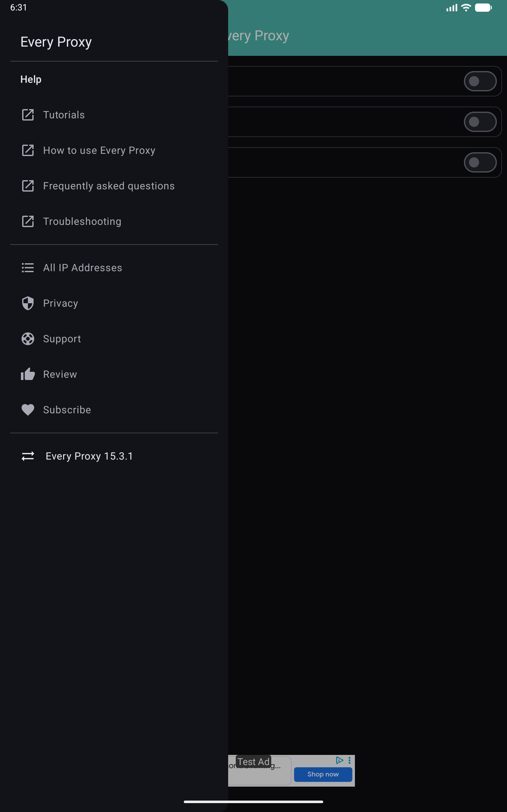Click the Every Proxy version arrows icon
Viewport: 507px width, 812px height.
(28, 456)
